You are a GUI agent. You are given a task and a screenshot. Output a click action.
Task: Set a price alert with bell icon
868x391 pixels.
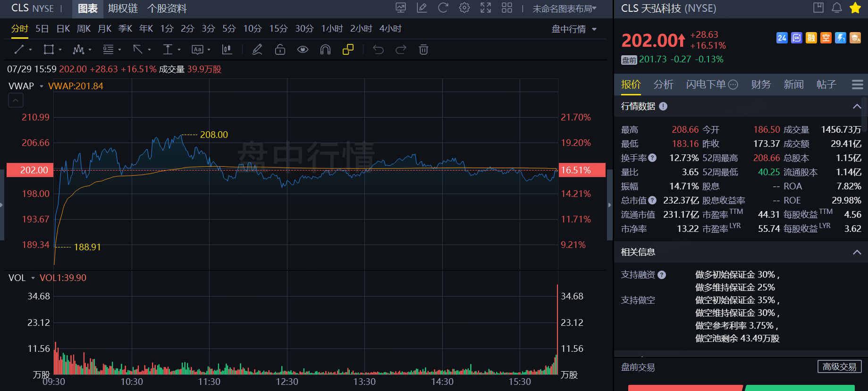pyautogui.click(x=837, y=8)
